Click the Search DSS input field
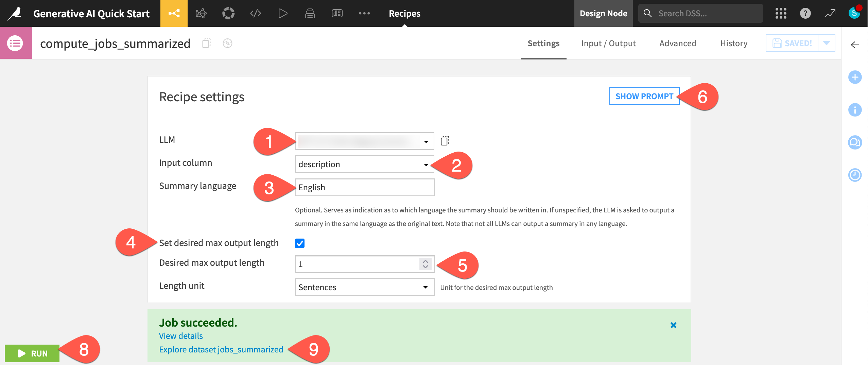Viewport: 868px width, 365px height. [701, 13]
